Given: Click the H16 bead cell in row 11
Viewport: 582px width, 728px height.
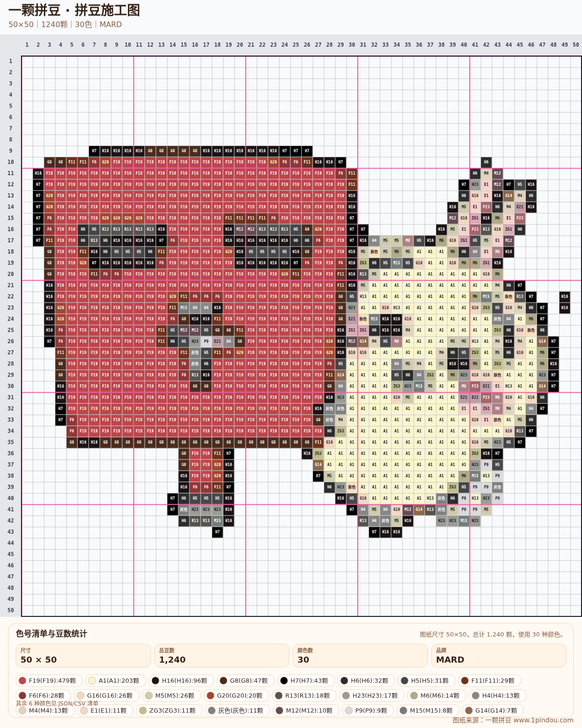Looking at the screenshot, I should (x=38, y=173).
